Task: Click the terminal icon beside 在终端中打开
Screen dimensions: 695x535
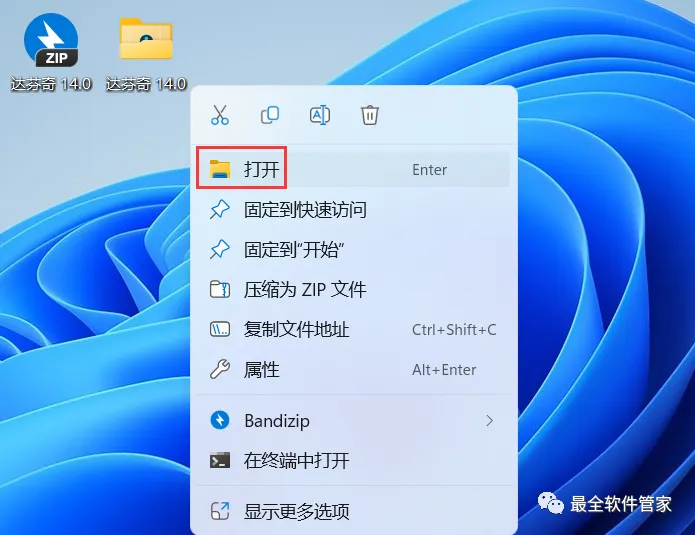Action: 220,461
